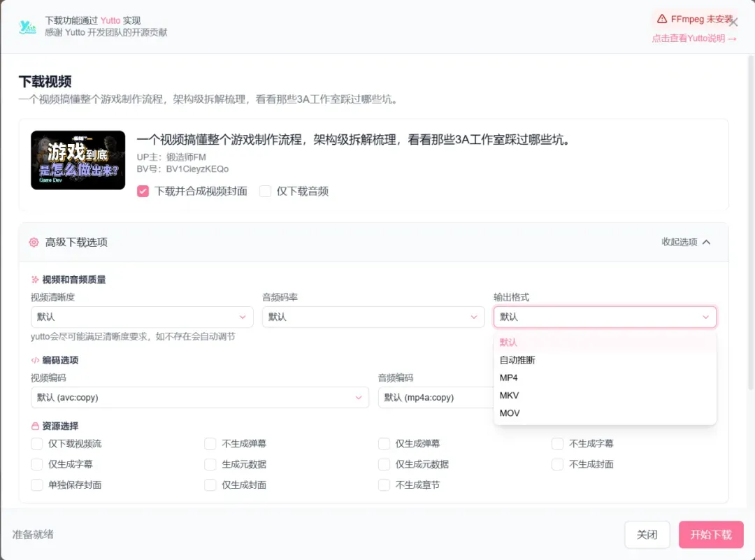
Task: Check 仅生成封面 option
Action: click(x=210, y=485)
